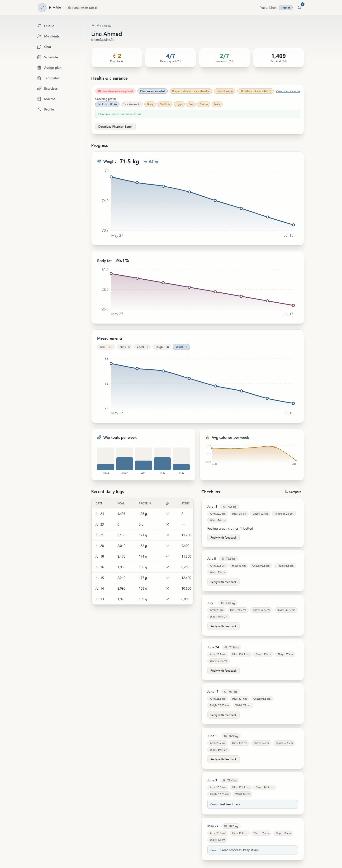Select the Arm measurement chip

coord(106,347)
